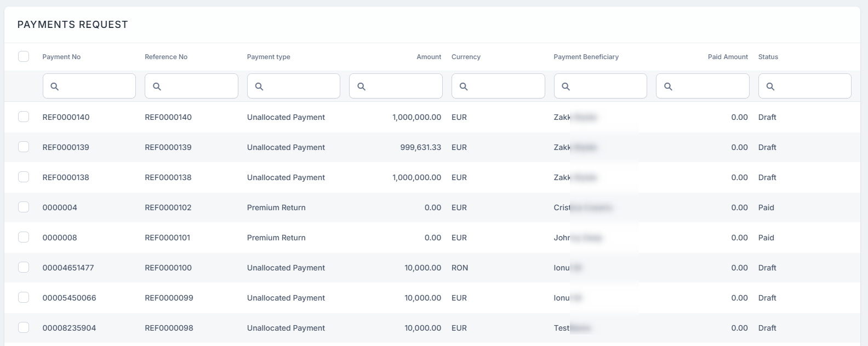Click the search icon in Payment Beneficiary filter
The height and width of the screenshot is (346, 868).
(566, 86)
